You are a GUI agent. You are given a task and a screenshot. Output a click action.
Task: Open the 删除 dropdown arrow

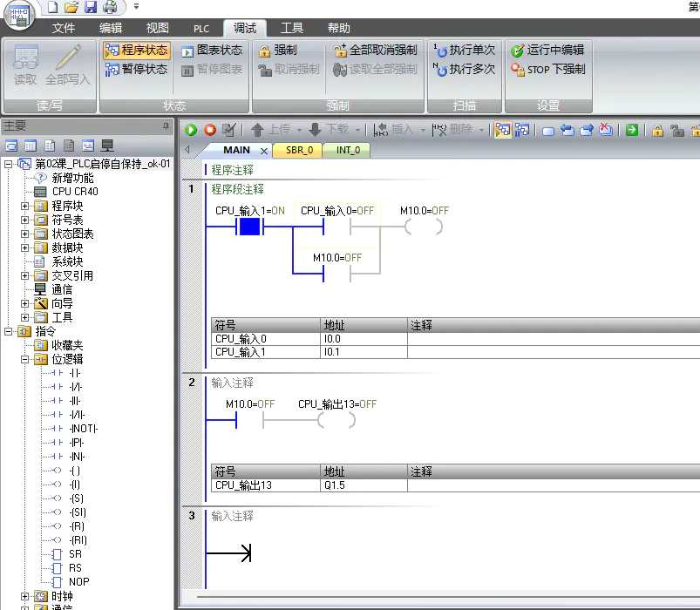[x=481, y=131]
